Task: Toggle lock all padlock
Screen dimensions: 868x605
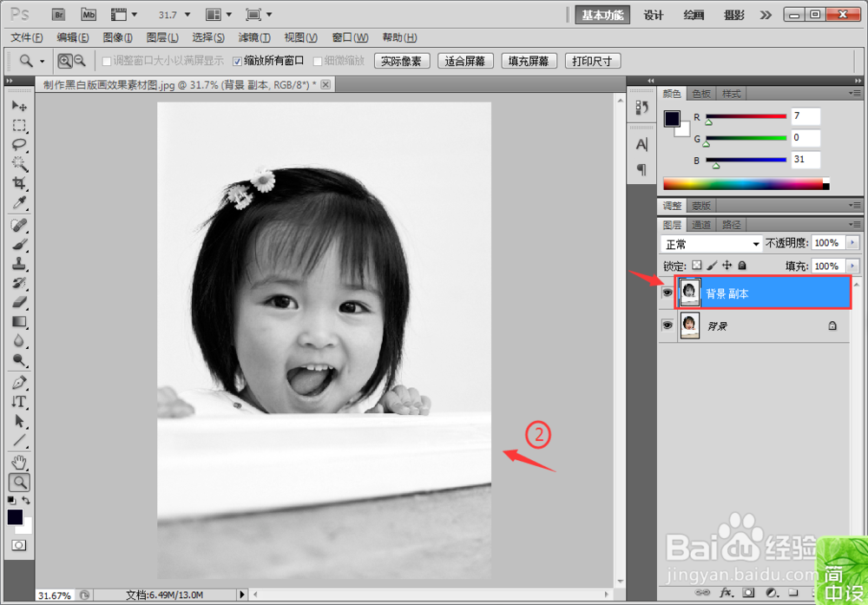Action: point(742,266)
